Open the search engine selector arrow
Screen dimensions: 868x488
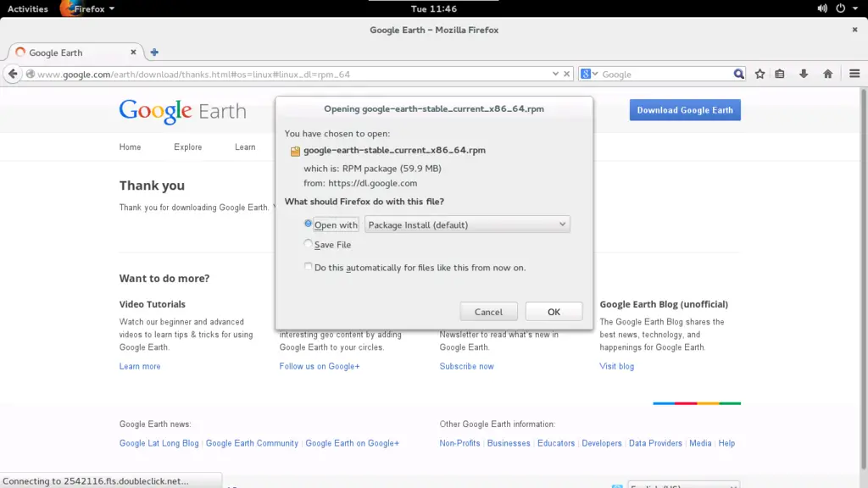pos(595,74)
